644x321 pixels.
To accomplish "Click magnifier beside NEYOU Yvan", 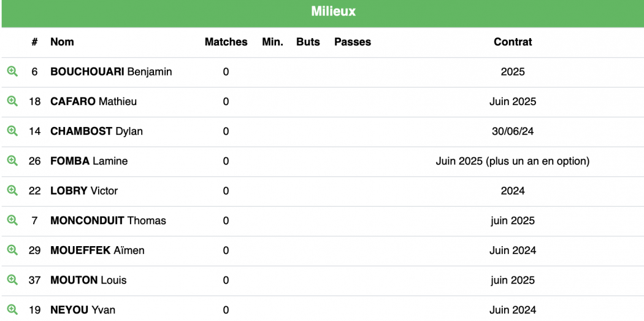I will point(12,309).
